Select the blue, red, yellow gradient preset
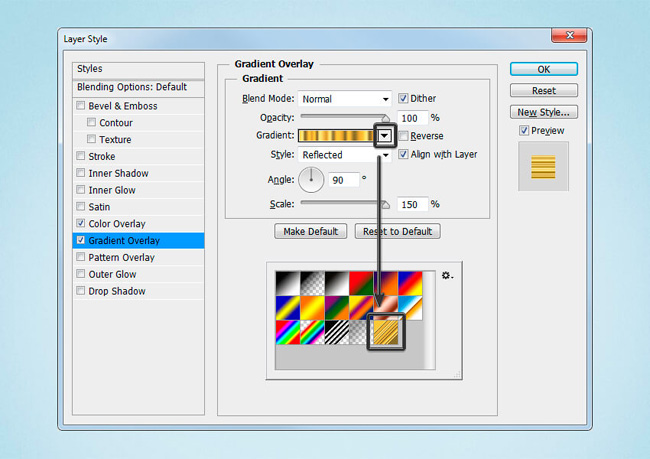 tap(410, 284)
